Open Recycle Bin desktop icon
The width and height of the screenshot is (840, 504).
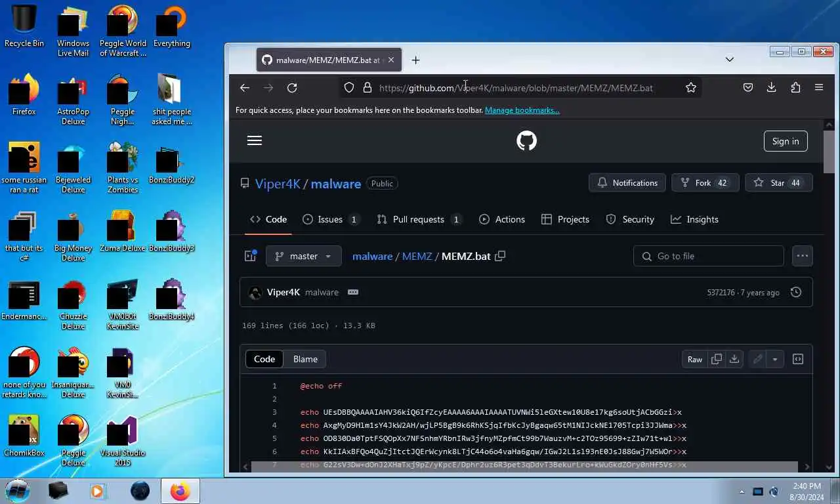(24, 26)
